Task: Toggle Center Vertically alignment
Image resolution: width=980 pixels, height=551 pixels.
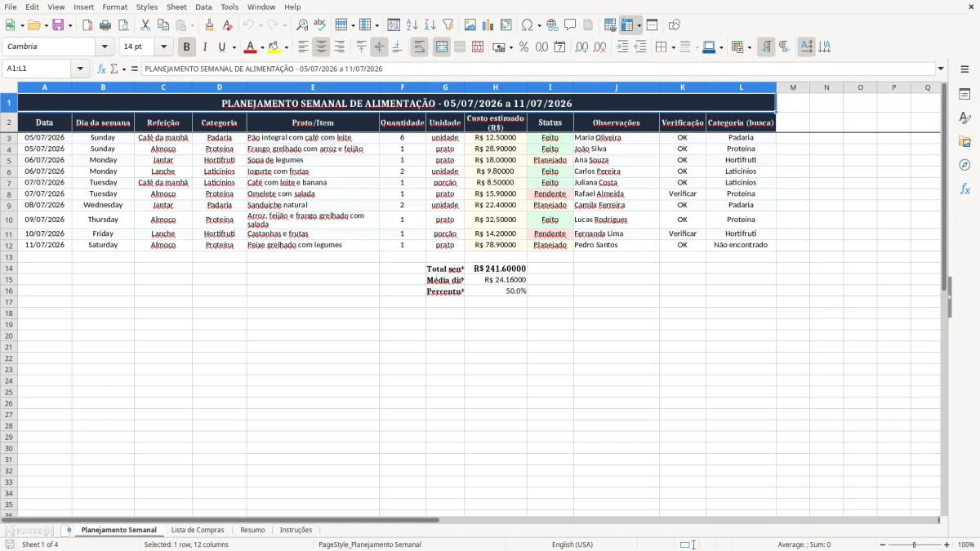Action: coord(379,47)
